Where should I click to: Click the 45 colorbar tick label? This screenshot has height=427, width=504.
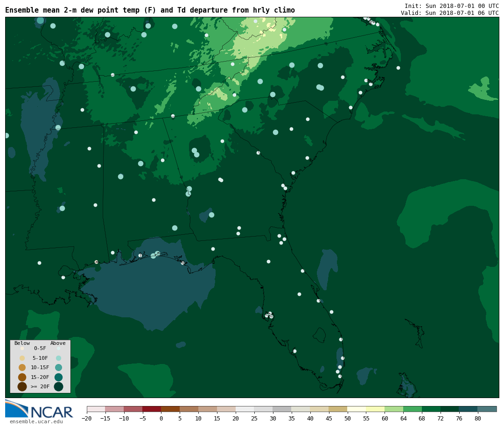tap(329, 418)
